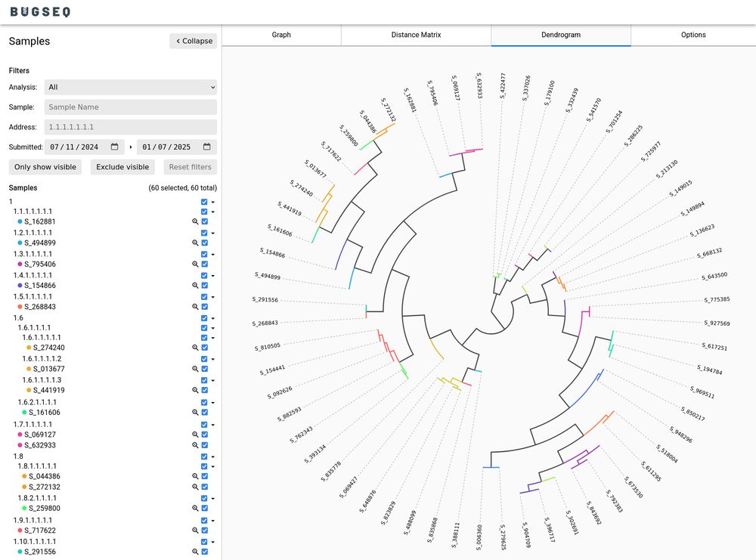Select dendrogram leaf label S_422477
The height and width of the screenshot is (560, 756).
click(503, 86)
